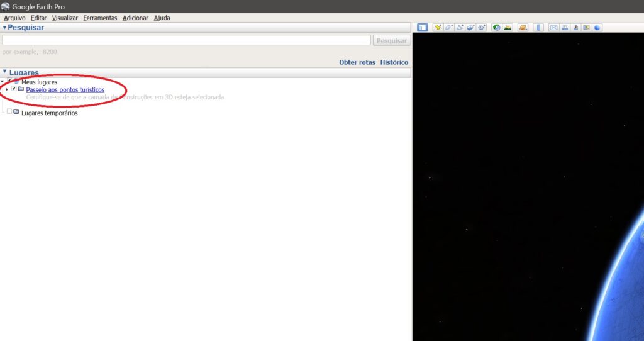Screen dimensions: 644x341
Task: Toggle the sidebar visibility icon
Action: pyautogui.click(x=422, y=28)
